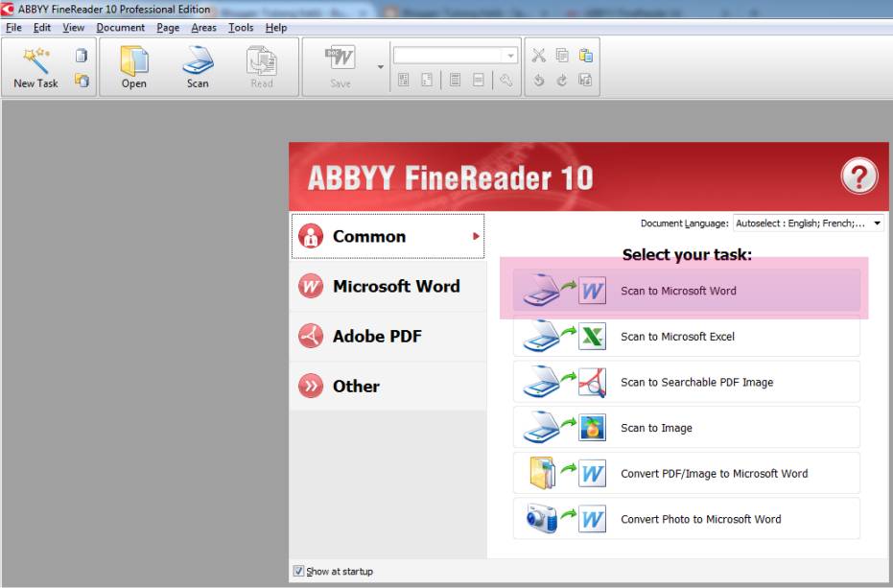Choose Scan to Image task
This screenshot has width=893, height=588.
point(686,427)
